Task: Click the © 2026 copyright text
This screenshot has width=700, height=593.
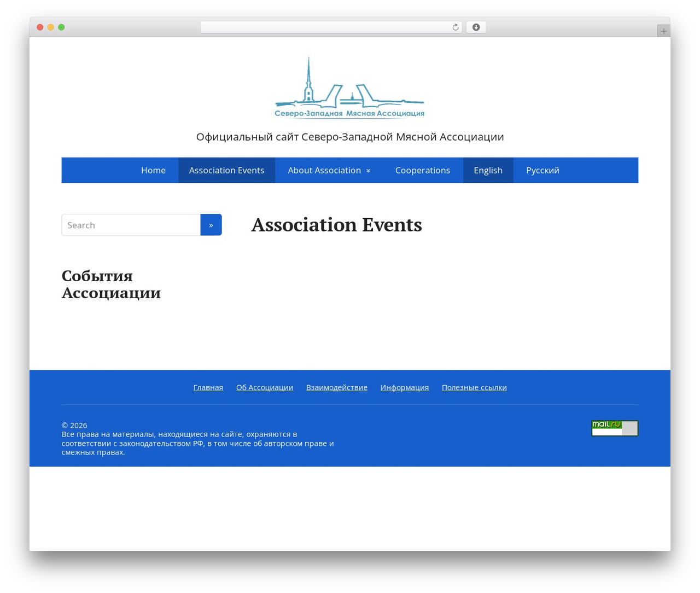Action: [x=74, y=425]
